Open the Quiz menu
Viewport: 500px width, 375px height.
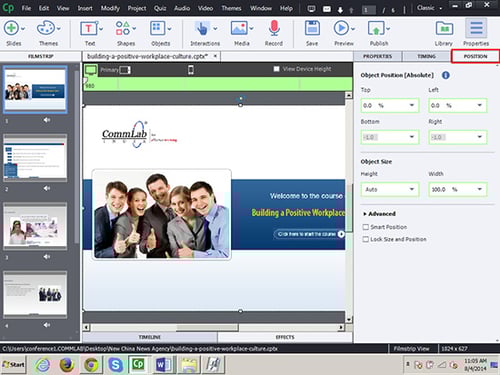tap(160, 8)
